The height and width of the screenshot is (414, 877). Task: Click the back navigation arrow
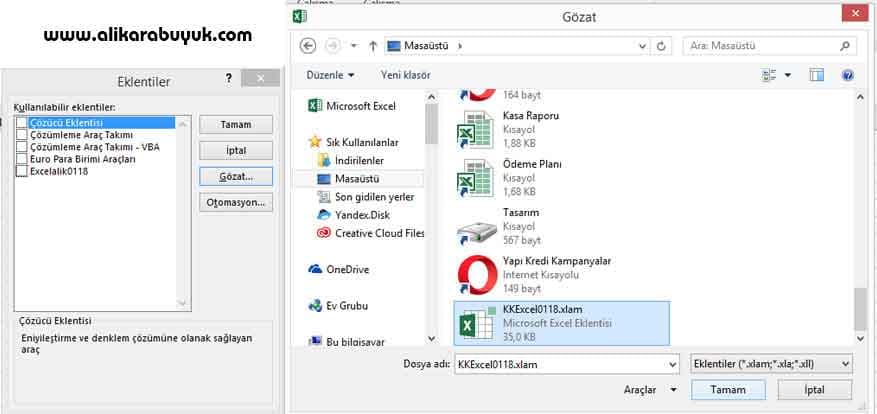(308, 46)
